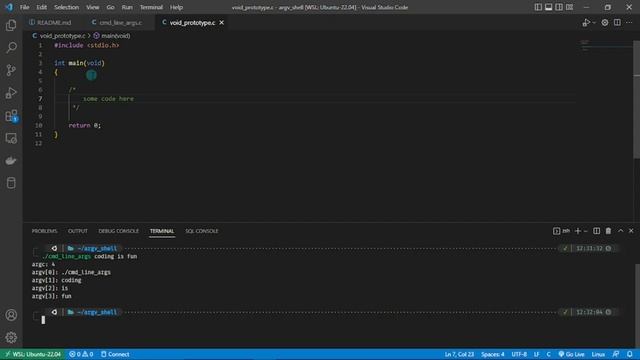
Task: Toggle the bottom panel layout icon
Action: (549, 7)
